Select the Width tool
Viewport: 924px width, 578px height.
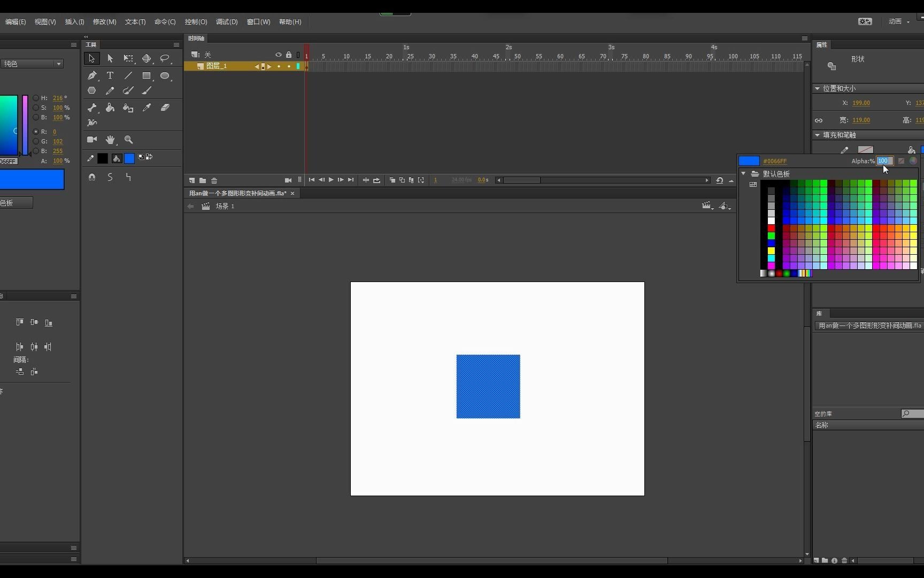[x=92, y=123]
